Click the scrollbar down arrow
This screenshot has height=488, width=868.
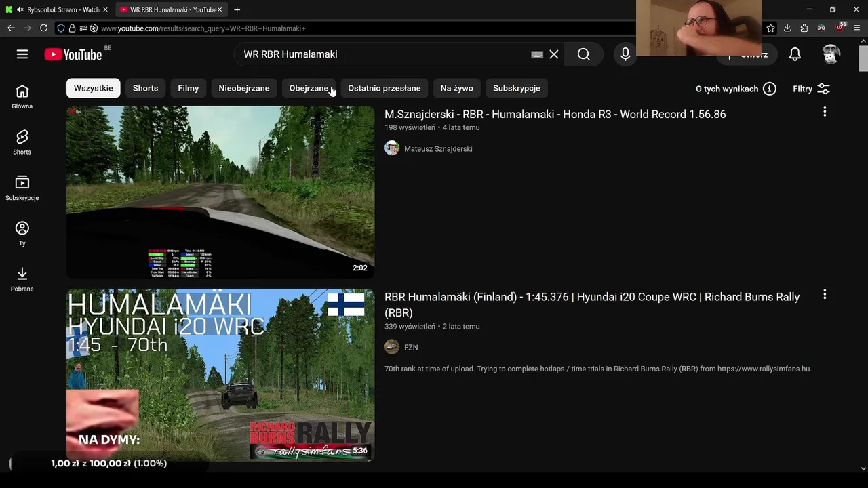click(x=863, y=468)
